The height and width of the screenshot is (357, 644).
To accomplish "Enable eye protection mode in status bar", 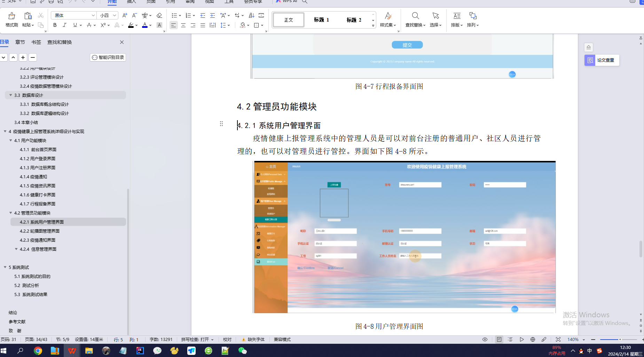I will 485,339.
